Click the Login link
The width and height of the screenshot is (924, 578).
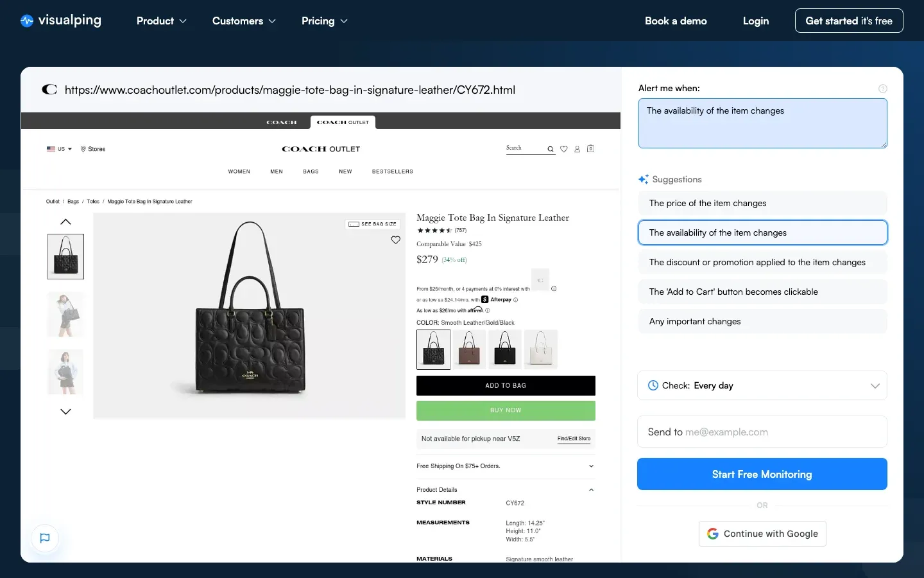tap(756, 21)
